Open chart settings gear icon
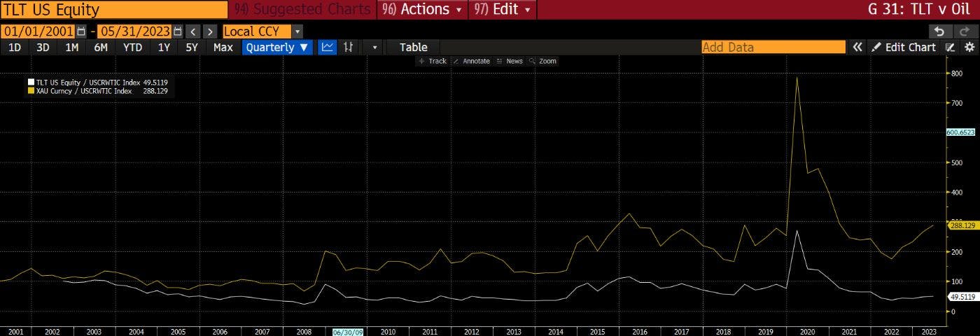The image size is (980, 336). pyautogui.click(x=969, y=47)
